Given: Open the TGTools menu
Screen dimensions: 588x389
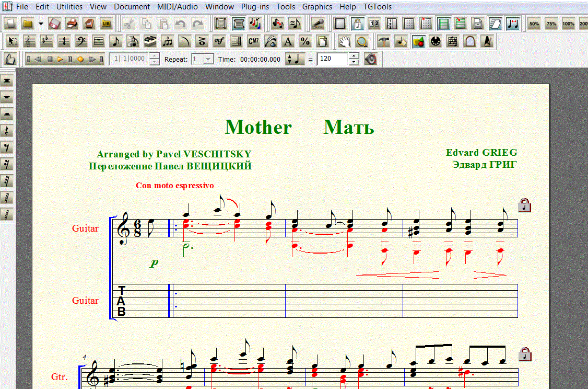Looking at the screenshot, I should click(378, 7).
